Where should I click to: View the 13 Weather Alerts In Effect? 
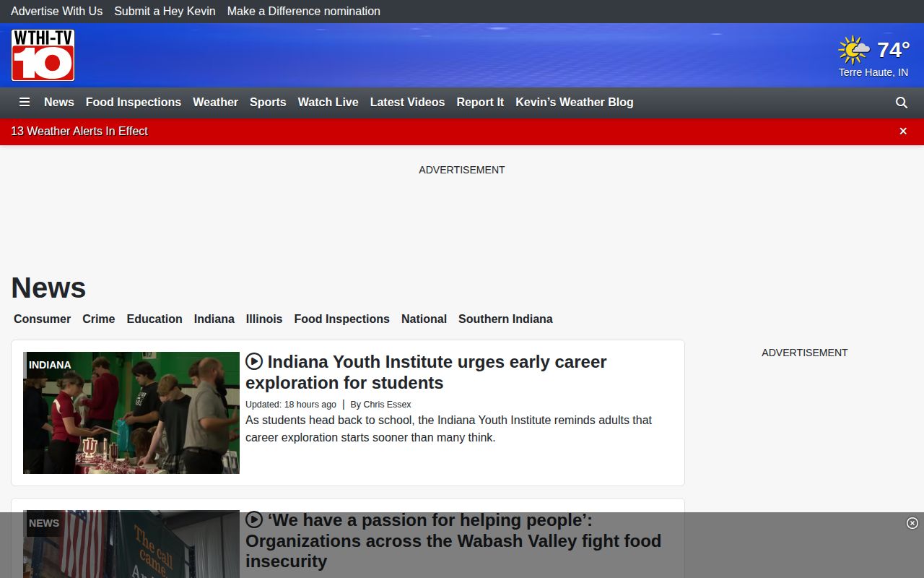79,131
